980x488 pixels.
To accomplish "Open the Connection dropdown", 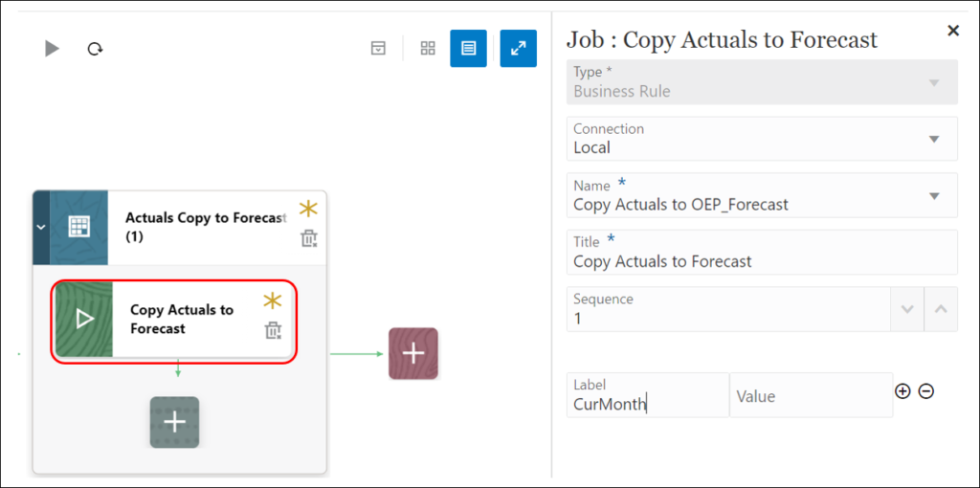I will tap(934, 139).
